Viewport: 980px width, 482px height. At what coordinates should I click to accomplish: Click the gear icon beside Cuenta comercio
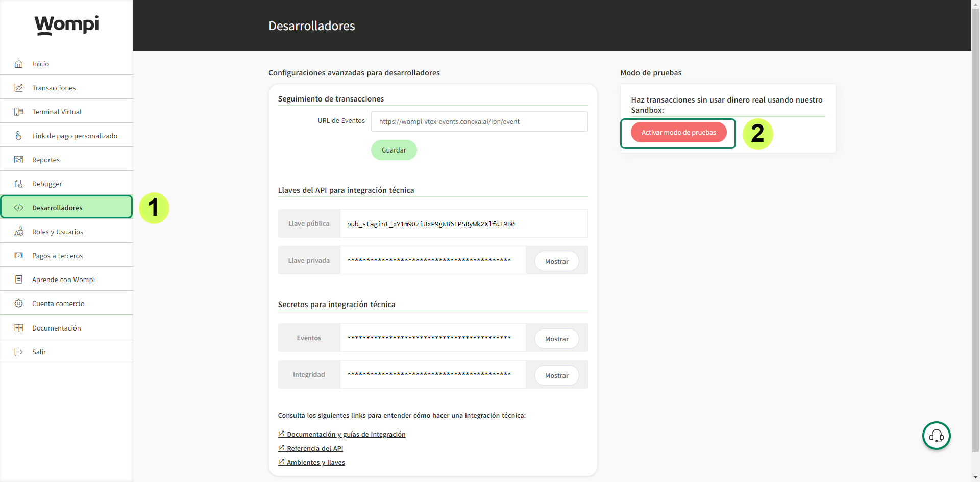point(19,303)
